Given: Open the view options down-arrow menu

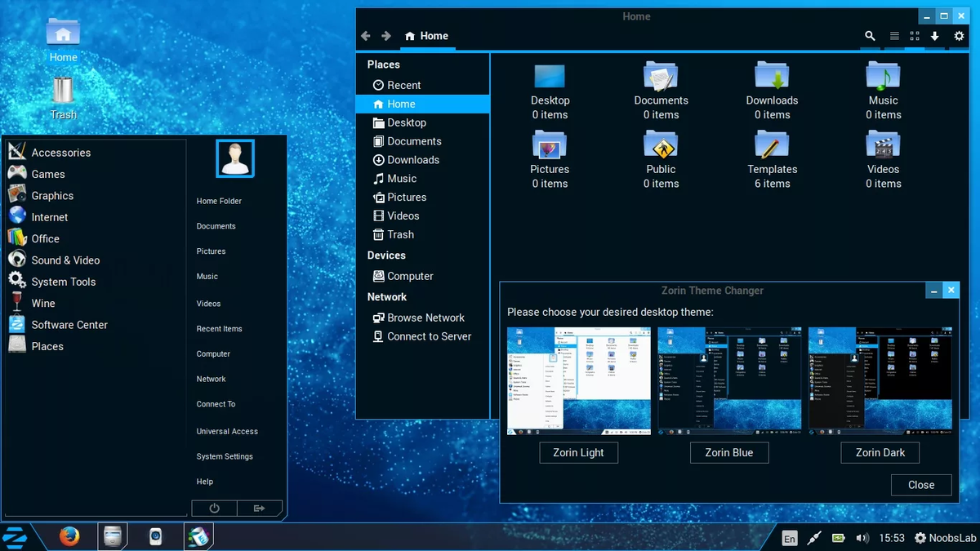Looking at the screenshot, I should point(935,36).
